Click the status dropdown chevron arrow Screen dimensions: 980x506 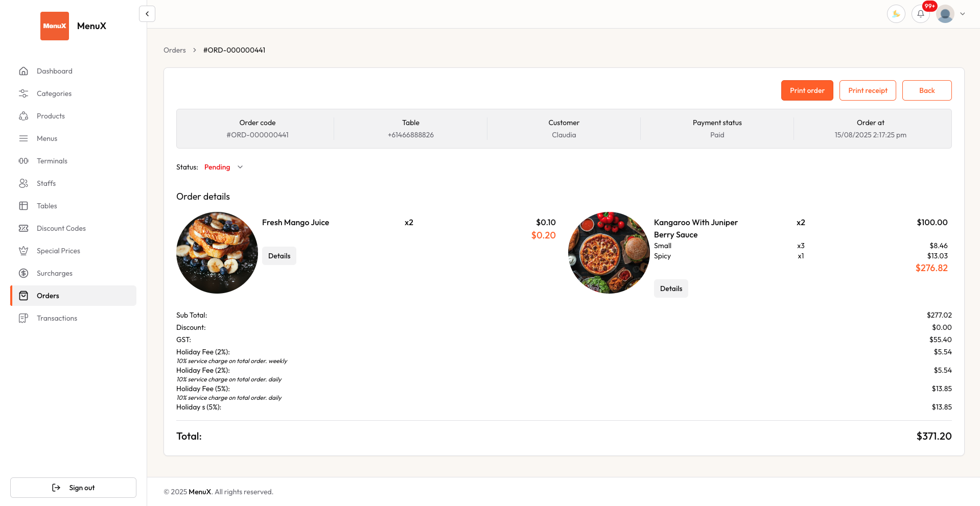tap(240, 167)
